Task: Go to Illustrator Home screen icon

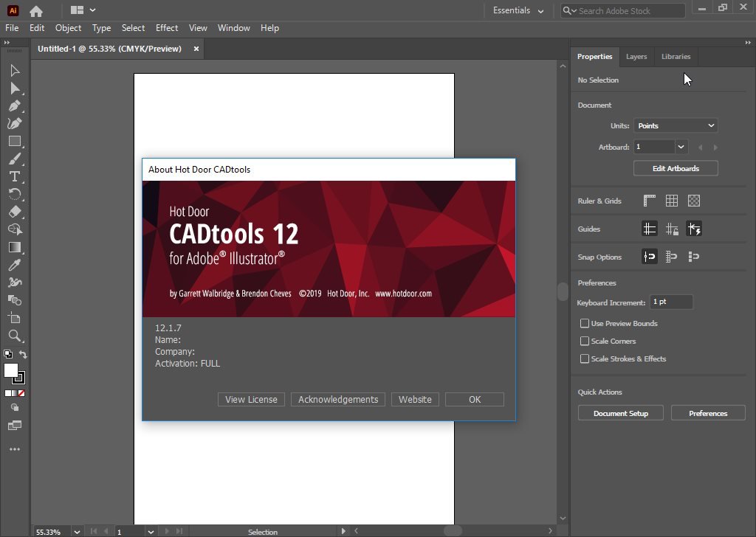Action: pyautogui.click(x=35, y=10)
